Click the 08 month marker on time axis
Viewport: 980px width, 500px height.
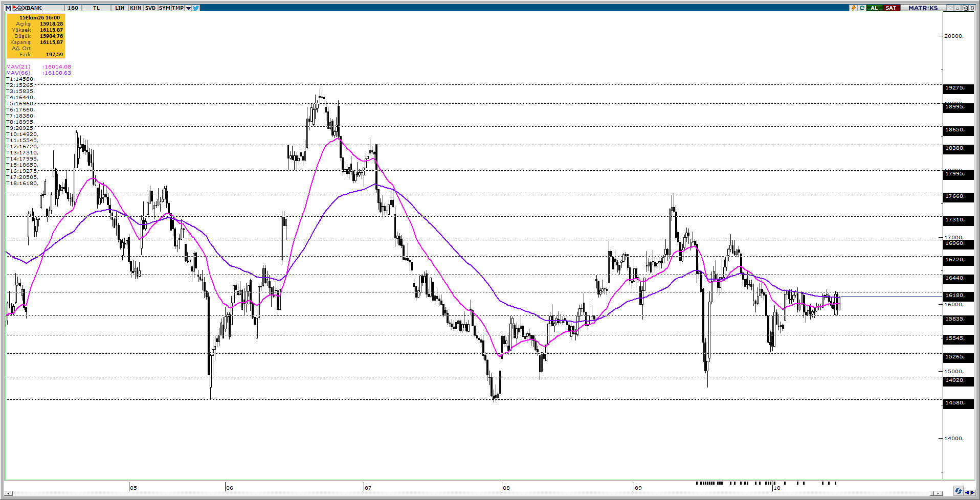tap(506, 488)
